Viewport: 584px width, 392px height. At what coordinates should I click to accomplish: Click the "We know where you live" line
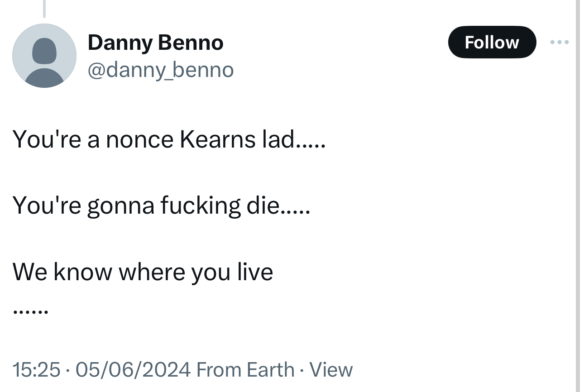click(143, 272)
